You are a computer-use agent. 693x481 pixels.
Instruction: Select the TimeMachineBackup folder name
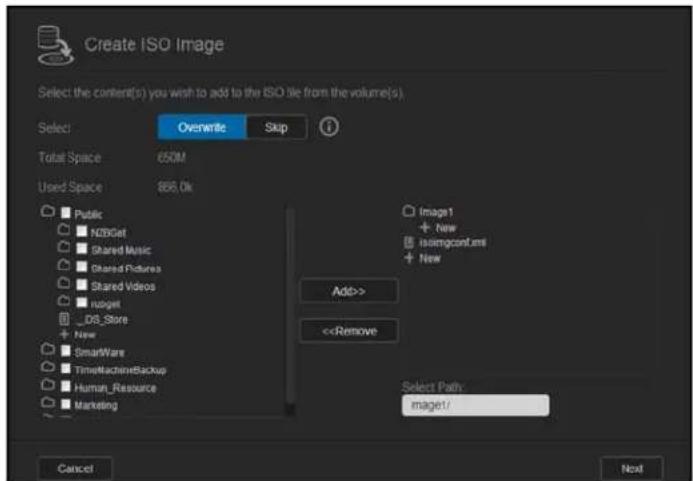pyautogui.click(x=120, y=370)
